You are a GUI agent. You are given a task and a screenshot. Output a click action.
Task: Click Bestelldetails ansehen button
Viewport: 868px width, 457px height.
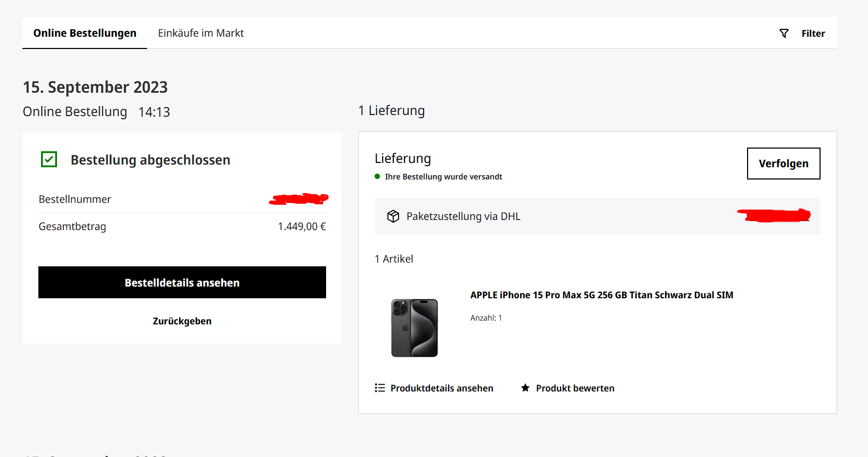182,282
